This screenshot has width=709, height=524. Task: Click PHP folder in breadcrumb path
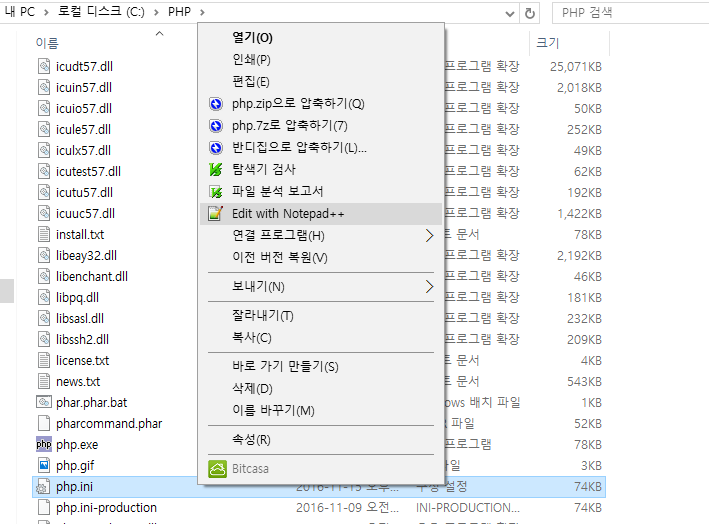point(180,12)
